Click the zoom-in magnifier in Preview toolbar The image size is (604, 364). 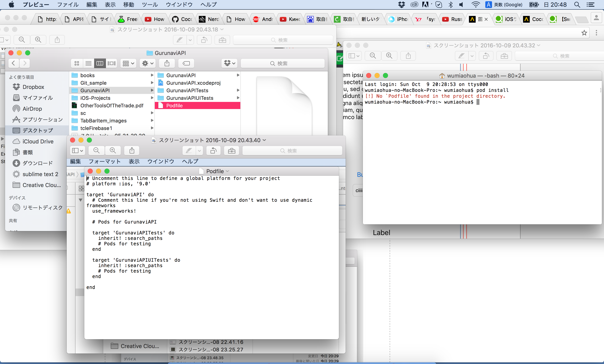(x=38, y=40)
